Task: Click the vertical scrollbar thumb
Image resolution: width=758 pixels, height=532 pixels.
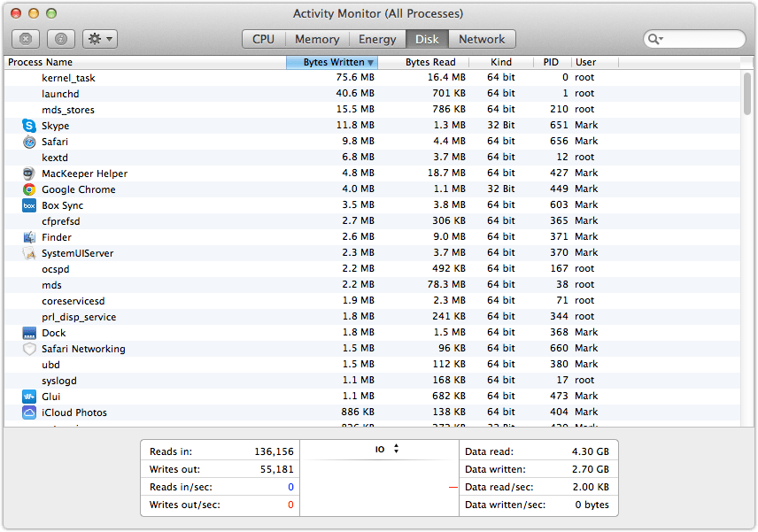Action: coord(747,94)
